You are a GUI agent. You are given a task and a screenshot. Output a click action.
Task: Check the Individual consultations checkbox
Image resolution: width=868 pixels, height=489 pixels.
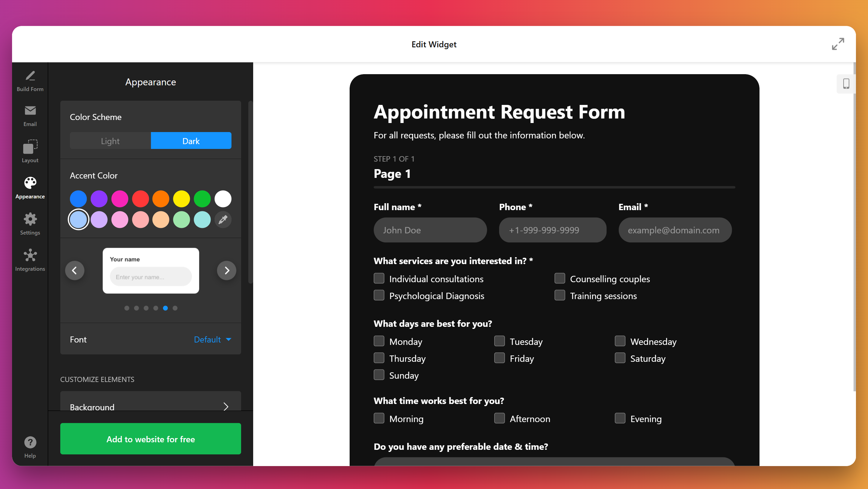tap(379, 278)
